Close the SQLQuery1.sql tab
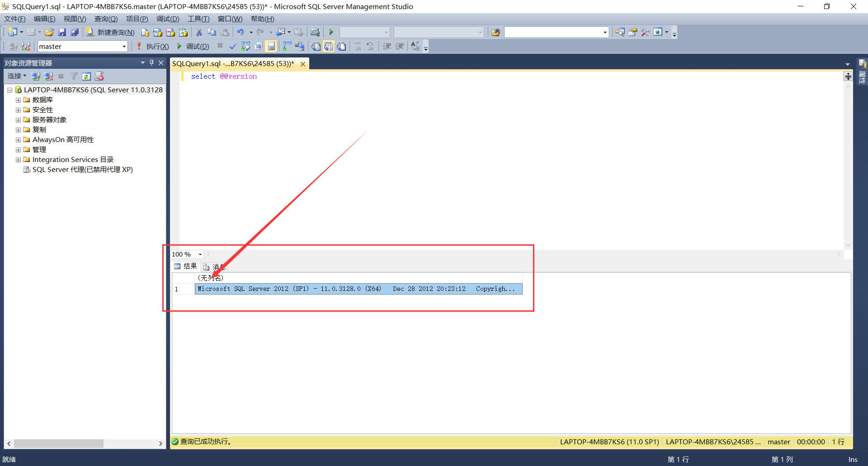Image resolution: width=868 pixels, height=466 pixels. (303, 64)
